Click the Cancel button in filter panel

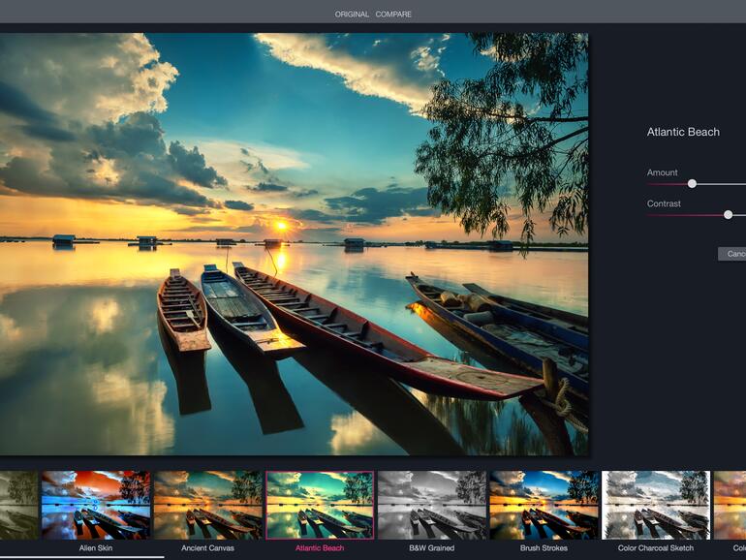point(733,254)
